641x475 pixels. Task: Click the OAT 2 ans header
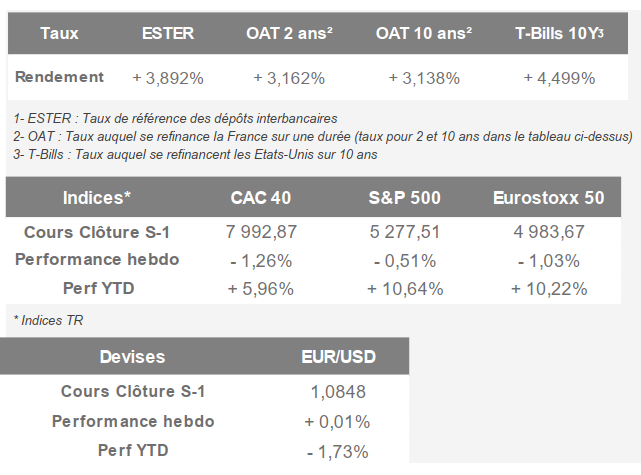289,33
